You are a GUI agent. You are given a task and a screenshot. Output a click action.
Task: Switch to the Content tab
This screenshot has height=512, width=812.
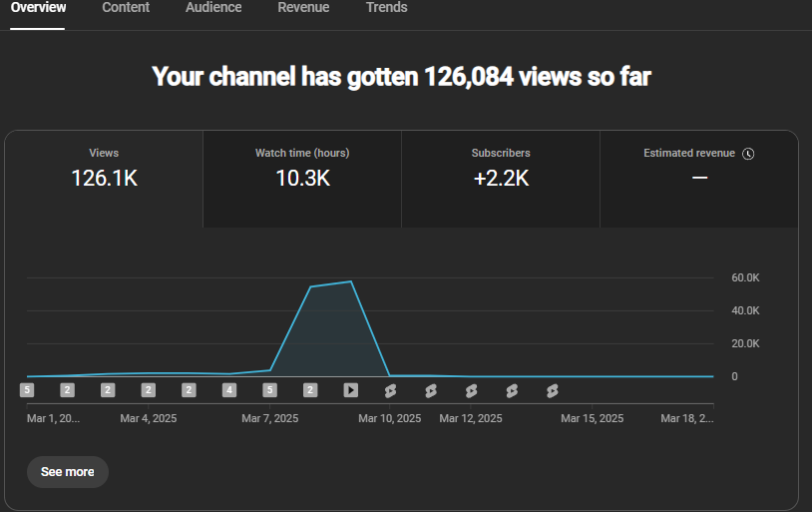(126, 7)
